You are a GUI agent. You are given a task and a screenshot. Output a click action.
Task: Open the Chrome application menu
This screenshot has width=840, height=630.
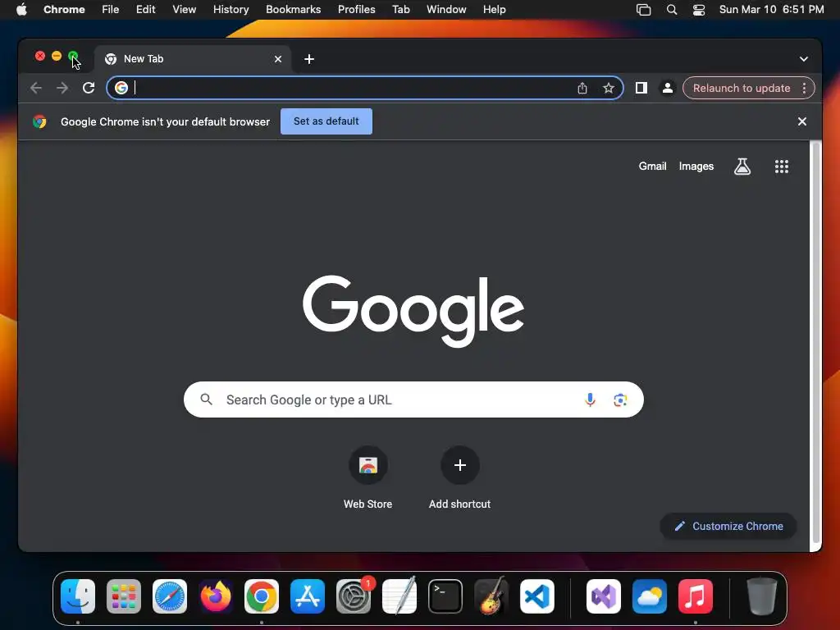64,10
